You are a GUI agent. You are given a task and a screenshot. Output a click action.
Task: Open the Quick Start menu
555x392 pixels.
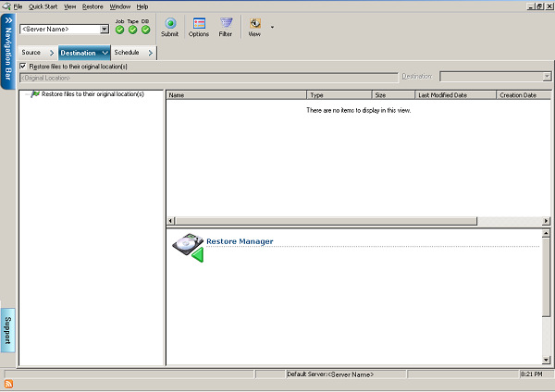(x=43, y=6)
